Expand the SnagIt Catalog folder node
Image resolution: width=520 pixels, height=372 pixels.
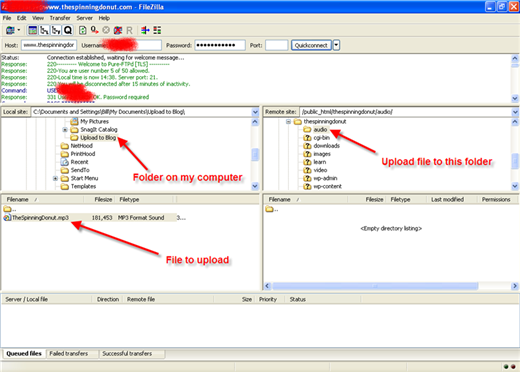65,130
